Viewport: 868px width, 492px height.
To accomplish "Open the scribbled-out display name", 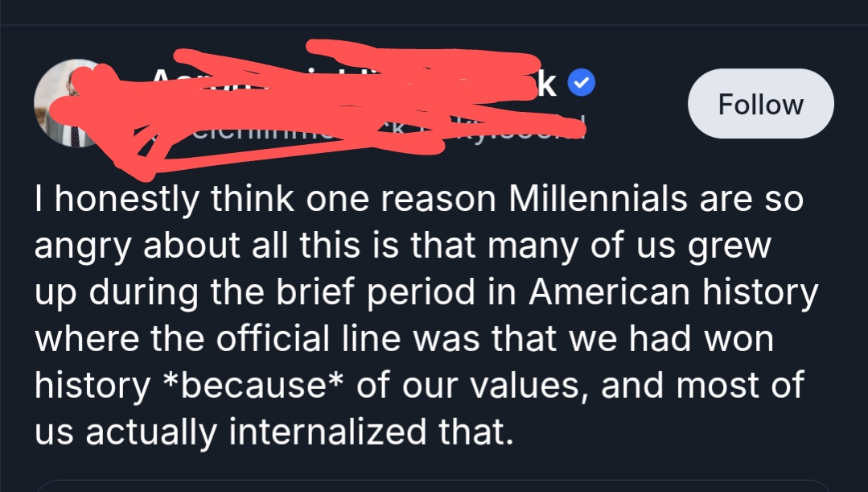I will click(322, 81).
